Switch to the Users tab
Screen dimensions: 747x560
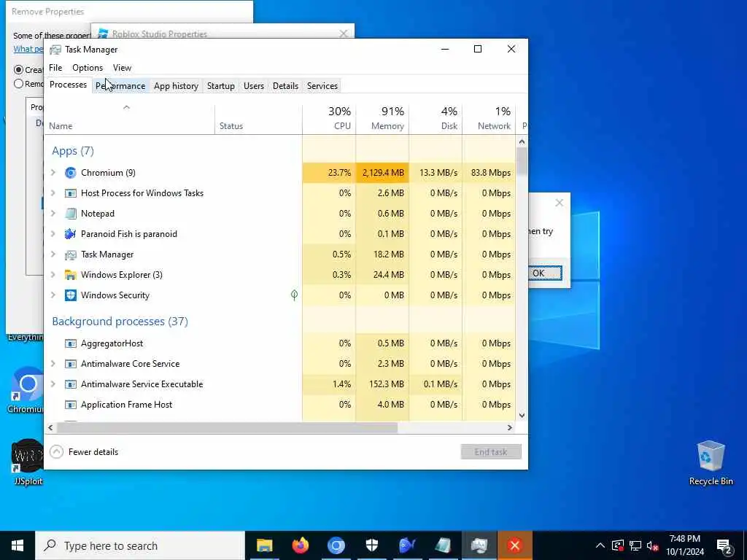point(253,86)
